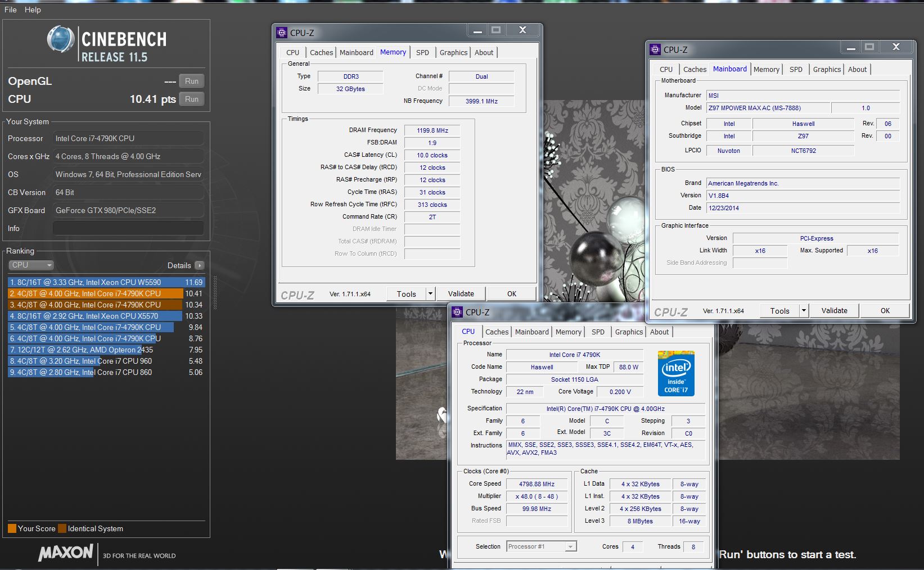The image size is (924, 570).
Task: Click Validate in Mainboard CPU-Z window
Action: 835,310
